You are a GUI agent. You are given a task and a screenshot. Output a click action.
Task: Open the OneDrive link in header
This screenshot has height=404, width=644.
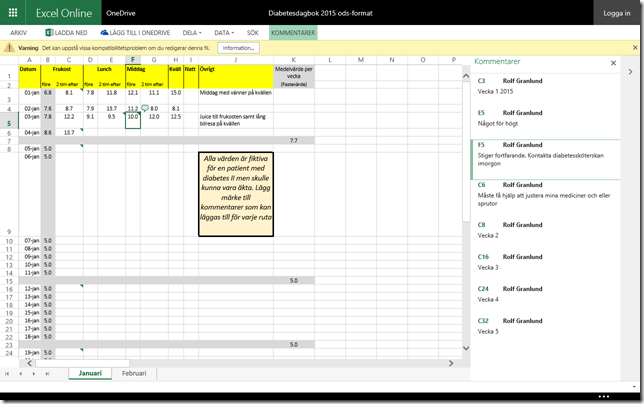click(x=121, y=12)
